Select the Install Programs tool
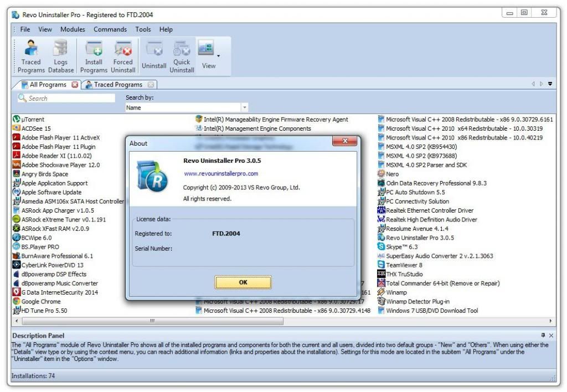This screenshot has height=392, width=567. pos(93,57)
